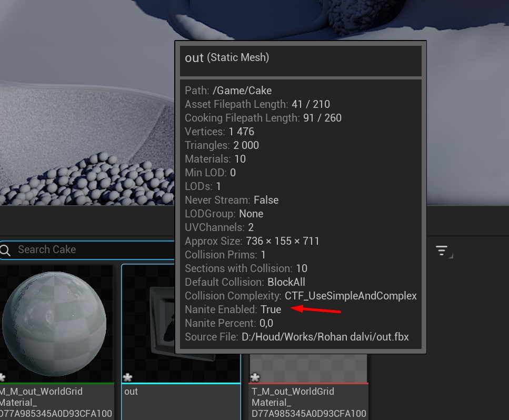The image size is (509, 420).
Task: Click the 'LODs: 1' line
Action: click(x=203, y=186)
